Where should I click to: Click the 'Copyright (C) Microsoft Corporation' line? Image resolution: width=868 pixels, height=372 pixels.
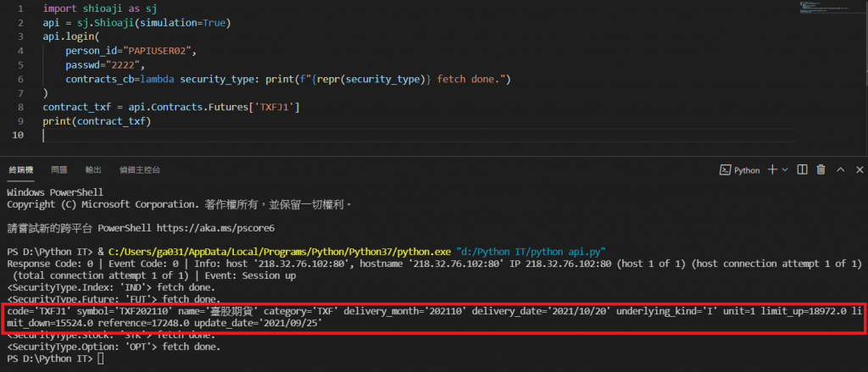tap(179, 204)
